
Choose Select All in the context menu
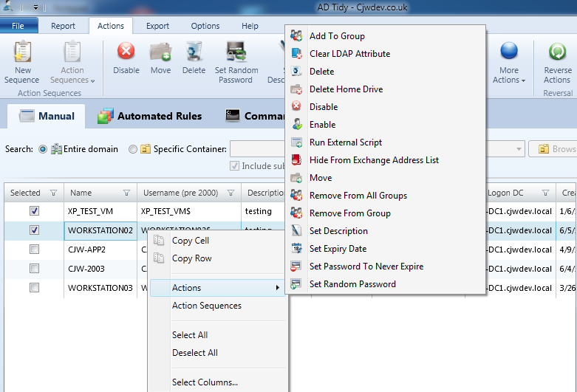tap(190, 335)
